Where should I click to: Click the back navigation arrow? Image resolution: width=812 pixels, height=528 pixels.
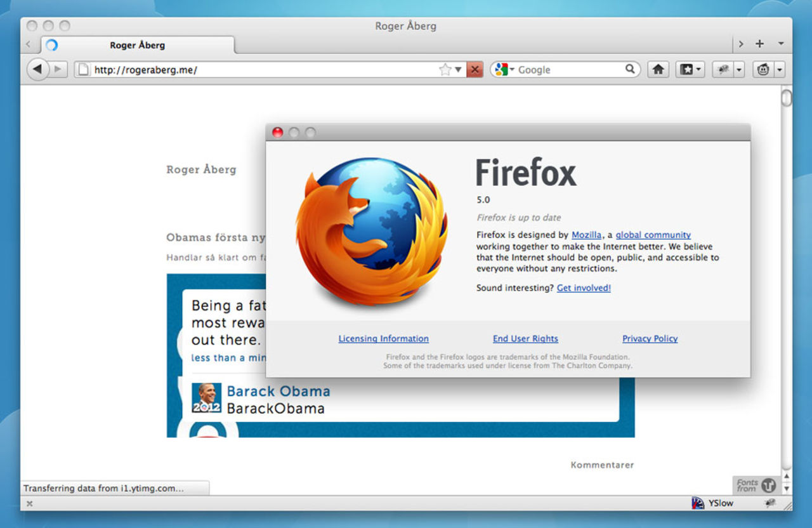[x=39, y=69]
